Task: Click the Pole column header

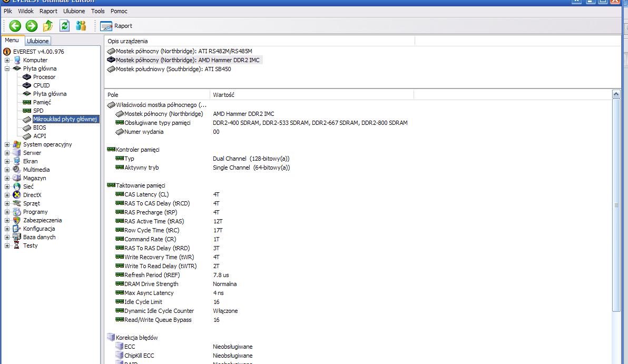Action: 157,95
